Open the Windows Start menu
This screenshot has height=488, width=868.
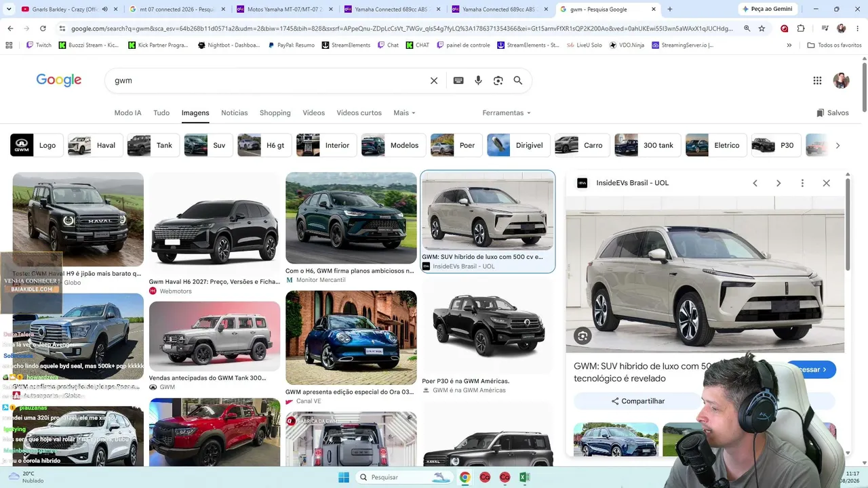pyautogui.click(x=343, y=477)
